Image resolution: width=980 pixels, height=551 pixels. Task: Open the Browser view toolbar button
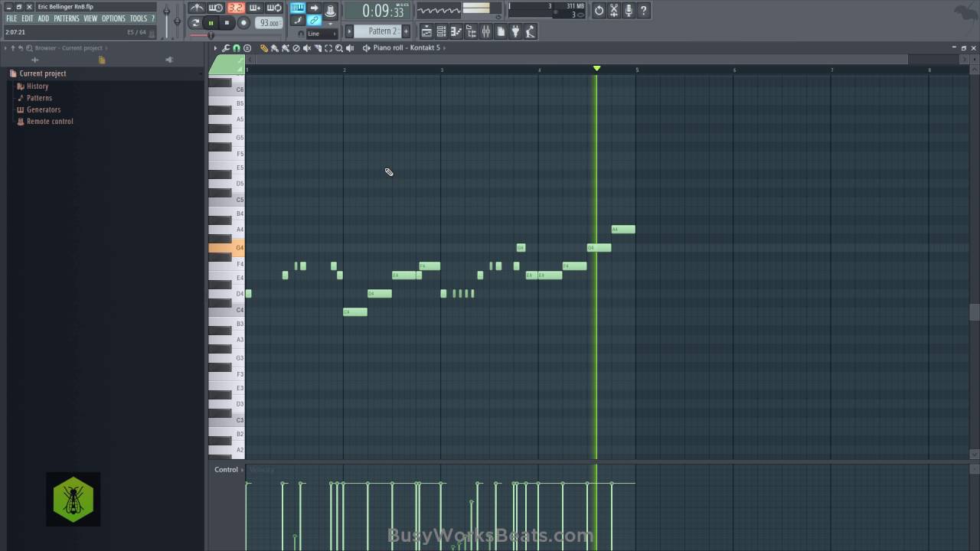tap(471, 31)
